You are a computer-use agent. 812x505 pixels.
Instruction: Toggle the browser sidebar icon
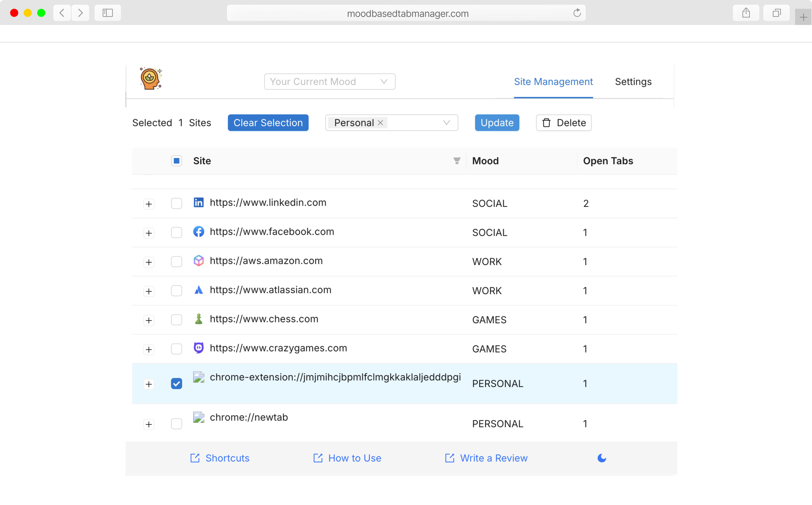(108, 13)
